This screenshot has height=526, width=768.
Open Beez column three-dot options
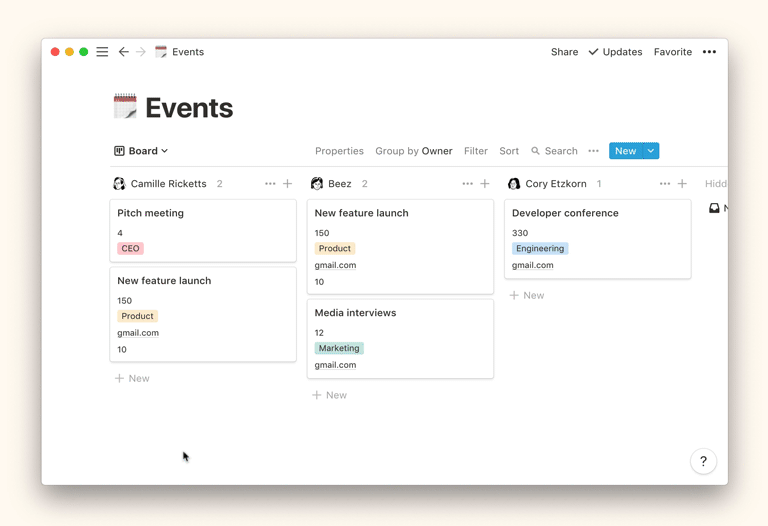point(467,184)
